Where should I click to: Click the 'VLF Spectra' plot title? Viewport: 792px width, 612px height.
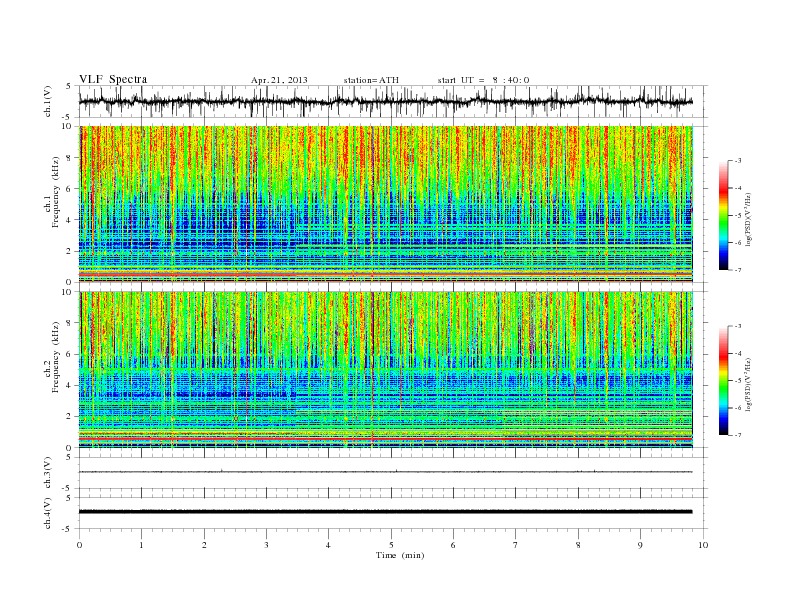click(x=113, y=79)
